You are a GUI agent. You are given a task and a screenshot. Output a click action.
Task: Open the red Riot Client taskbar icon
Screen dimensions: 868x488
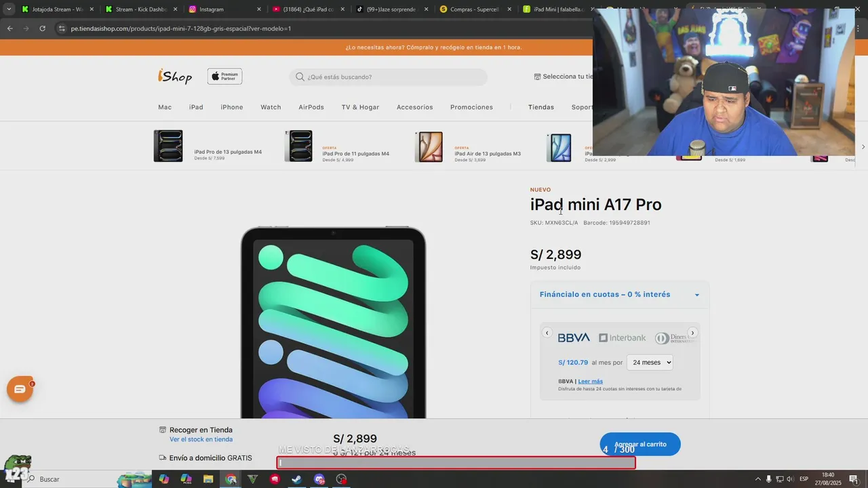point(275,479)
